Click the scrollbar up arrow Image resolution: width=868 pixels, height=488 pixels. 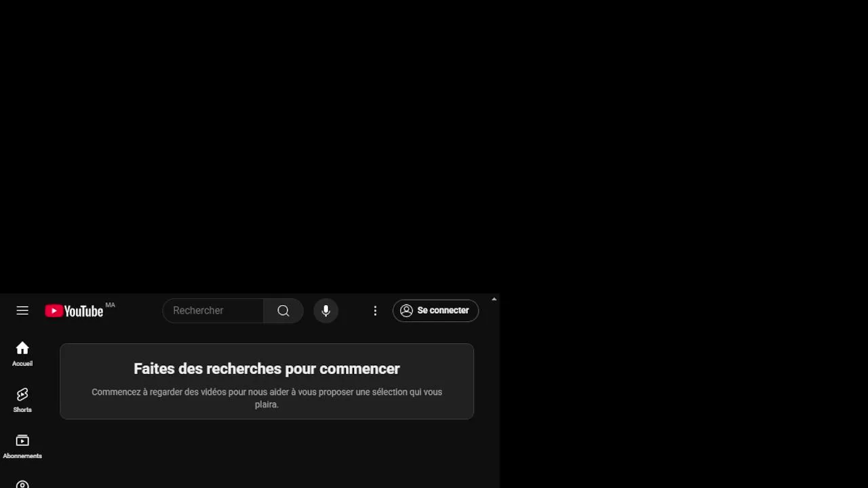pyautogui.click(x=494, y=299)
